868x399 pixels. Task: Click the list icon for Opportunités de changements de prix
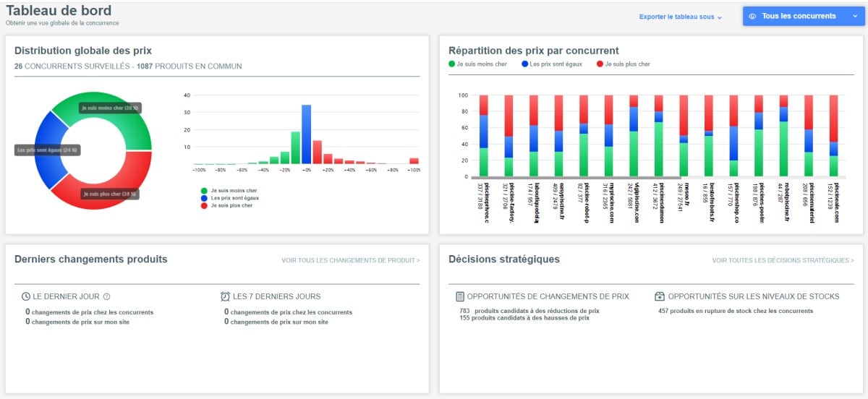[460, 296]
